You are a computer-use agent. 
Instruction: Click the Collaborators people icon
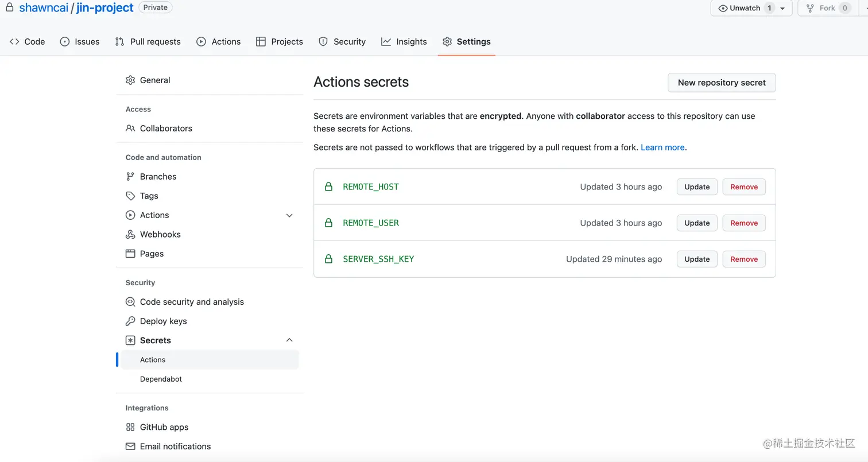(x=130, y=128)
